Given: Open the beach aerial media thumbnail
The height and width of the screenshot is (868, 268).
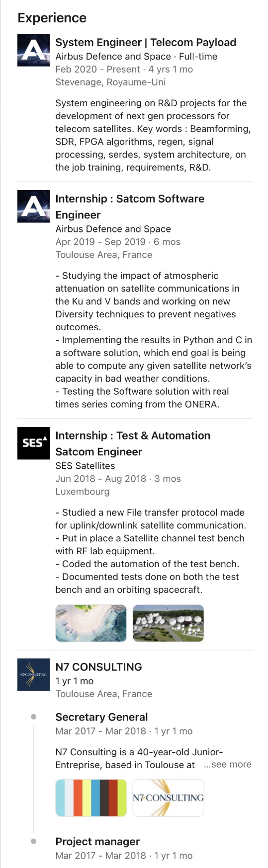Looking at the screenshot, I should (91, 623).
